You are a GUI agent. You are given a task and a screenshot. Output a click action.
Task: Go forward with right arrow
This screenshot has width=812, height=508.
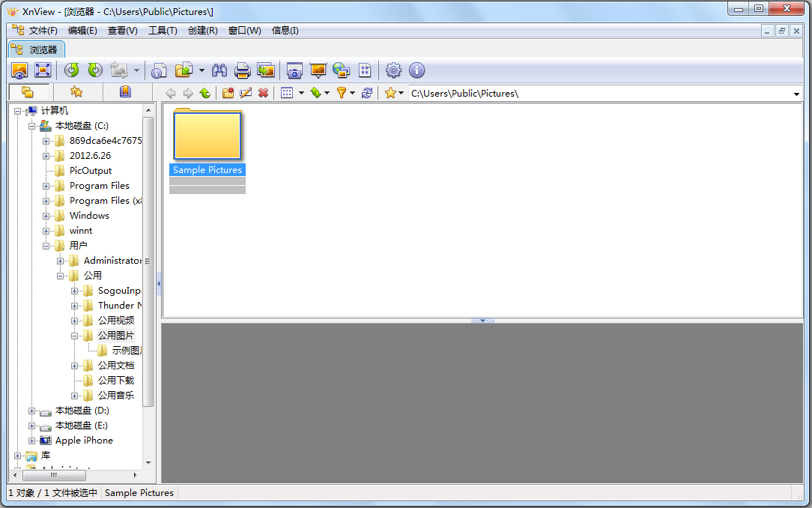188,93
